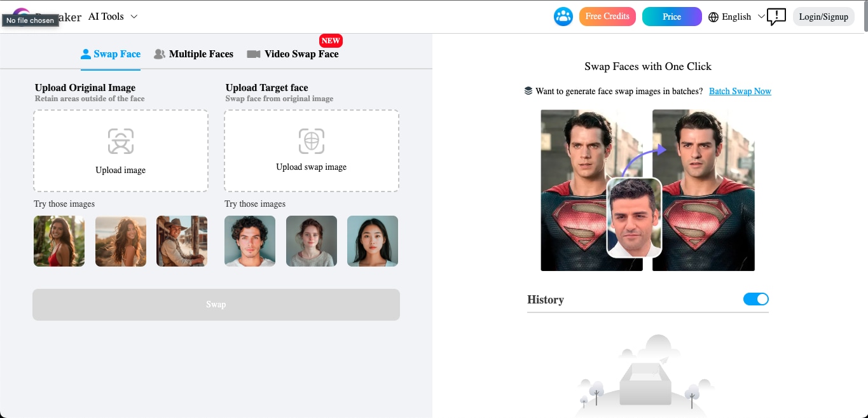This screenshot has height=418, width=868.
Task: Choose the curly-haired man target face sample
Action: coord(250,241)
